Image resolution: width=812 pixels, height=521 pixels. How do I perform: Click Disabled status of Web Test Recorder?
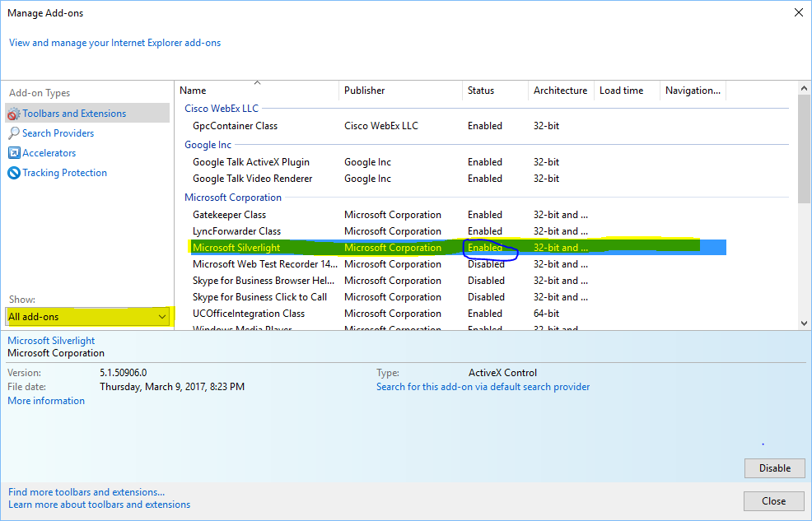(486, 264)
